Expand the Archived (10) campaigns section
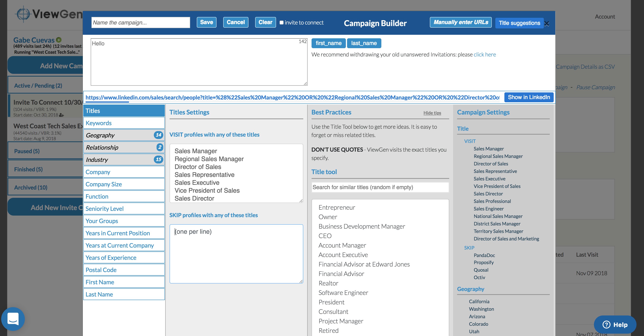 coord(31,187)
